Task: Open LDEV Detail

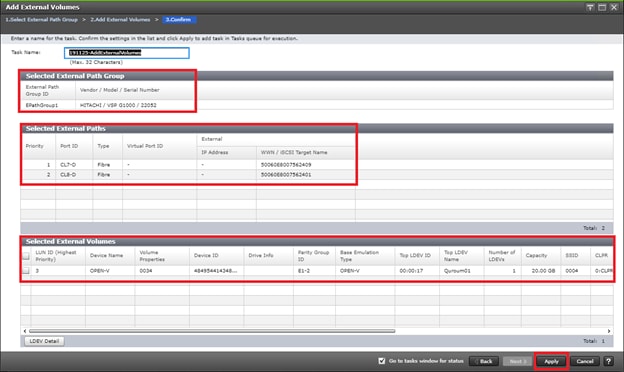Action: [44, 341]
